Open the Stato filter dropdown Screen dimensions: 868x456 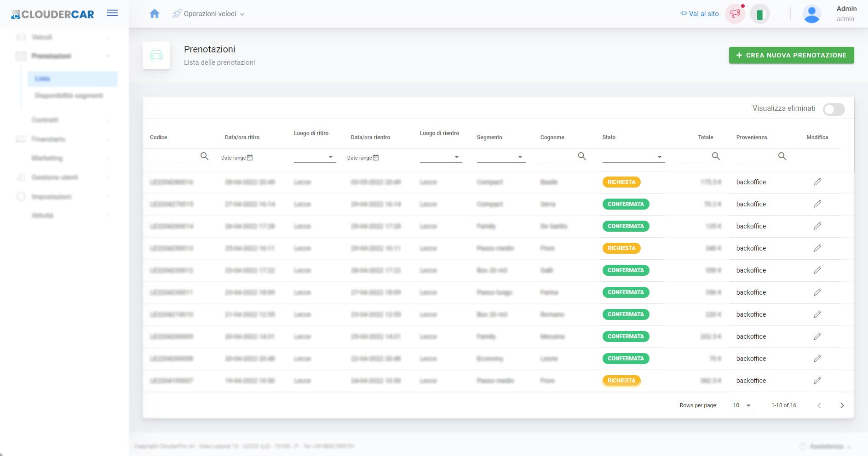tap(660, 157)
